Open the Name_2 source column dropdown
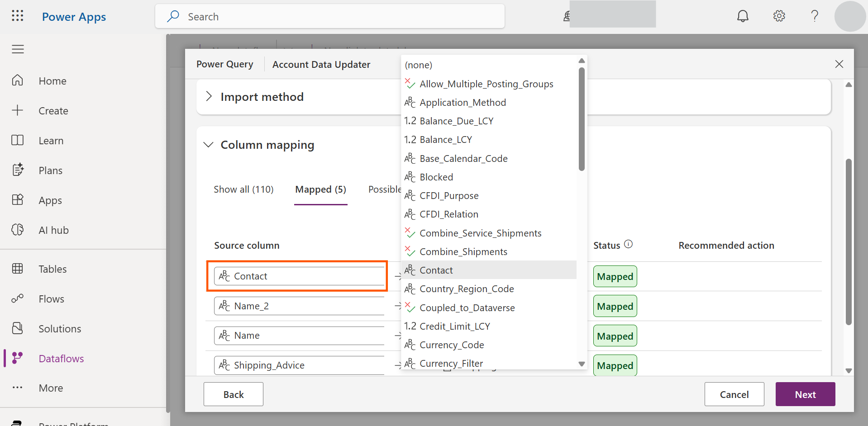 (299, 306)
